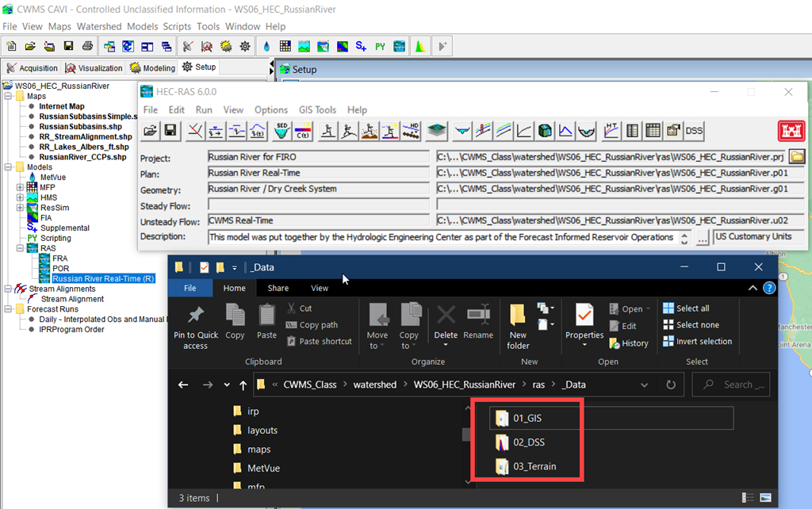Click Copy path in Explorer ribbon
Viewport: 812px width, 509px height.
312,324
